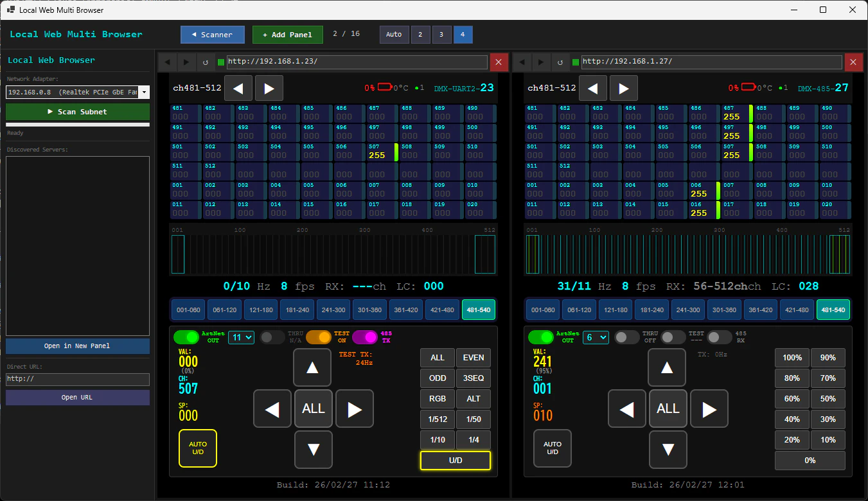Switch to the 4-column layout
Image resolution: width=868 pixels, height=501 pixels.
click(x=463, y=35)
